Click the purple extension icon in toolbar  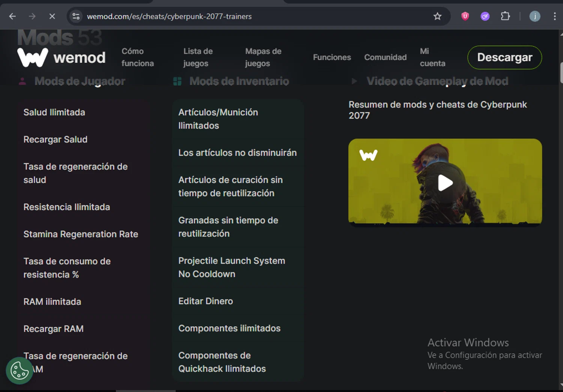click(485, 16)
